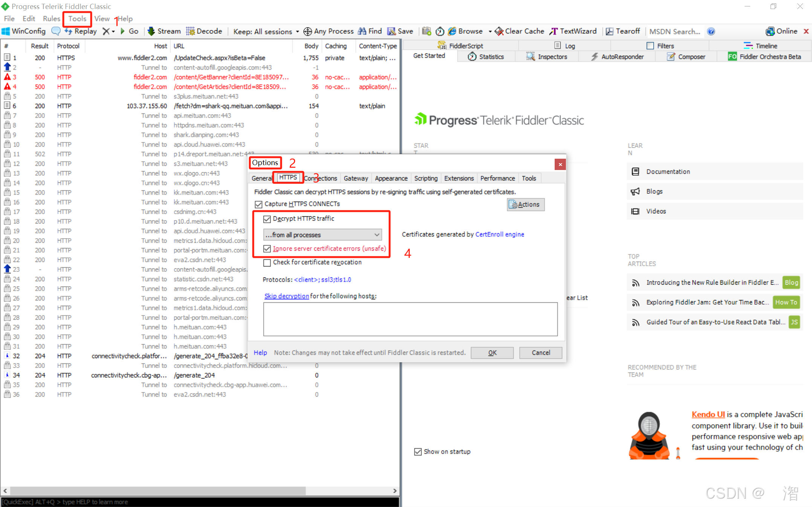The height and width of the screenshot is (507, 812).
Task: Toggle Ignore server certificate errors checkbox
Action: click(267, 249)
